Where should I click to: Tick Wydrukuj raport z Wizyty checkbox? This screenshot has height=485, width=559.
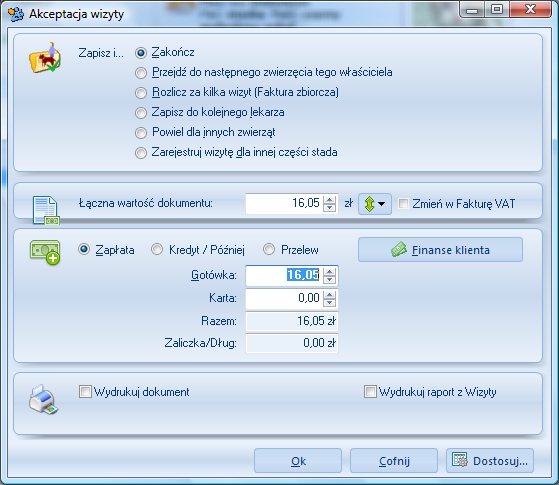370,392
